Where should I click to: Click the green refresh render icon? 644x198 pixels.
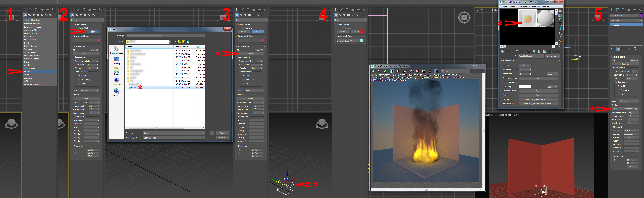click(x=386, y=71)
